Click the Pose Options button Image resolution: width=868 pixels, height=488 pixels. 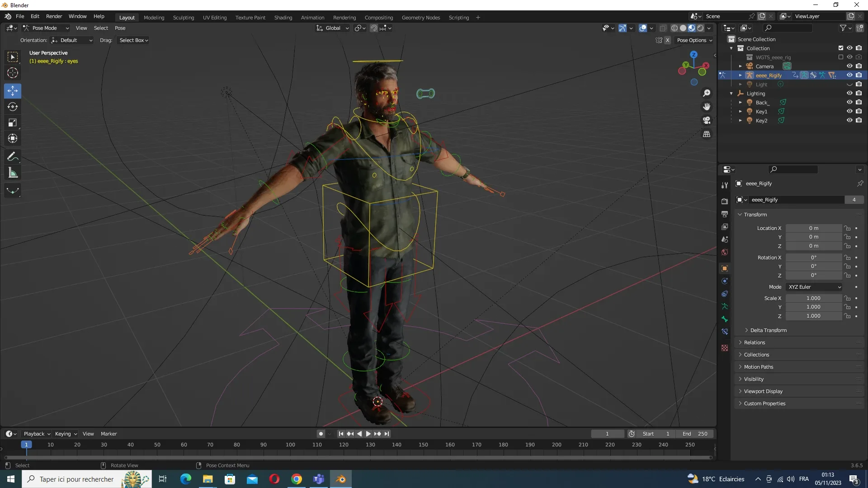pos(694,40)
